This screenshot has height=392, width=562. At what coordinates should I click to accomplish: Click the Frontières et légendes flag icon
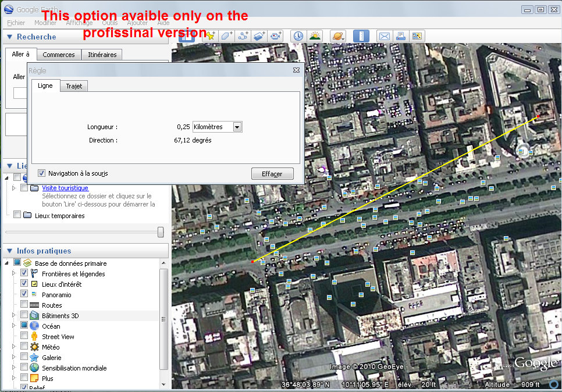point(34,273)
